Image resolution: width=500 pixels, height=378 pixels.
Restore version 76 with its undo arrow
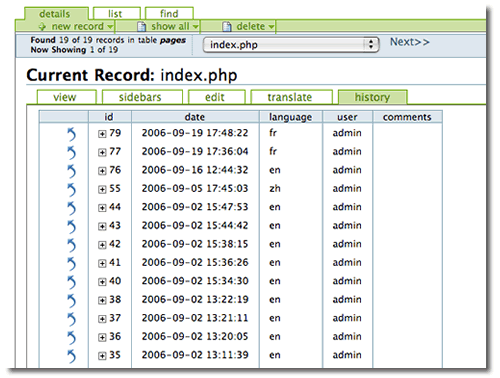72,171
